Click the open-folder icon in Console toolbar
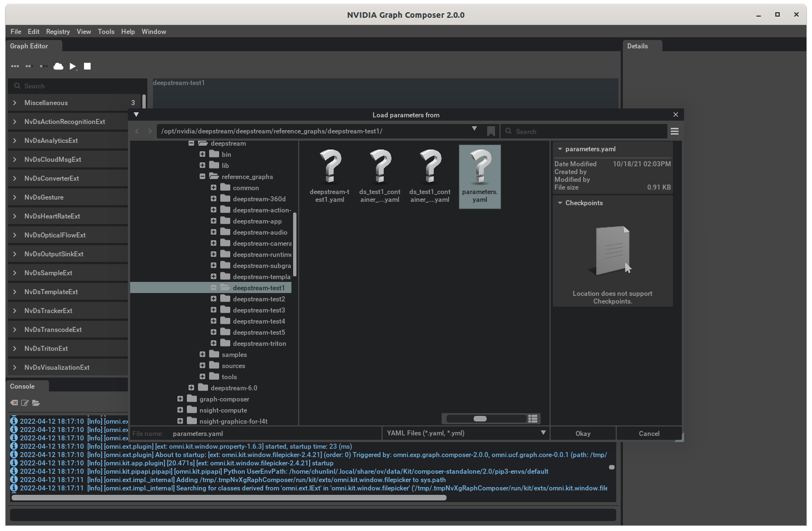 (x=36, y=403)
